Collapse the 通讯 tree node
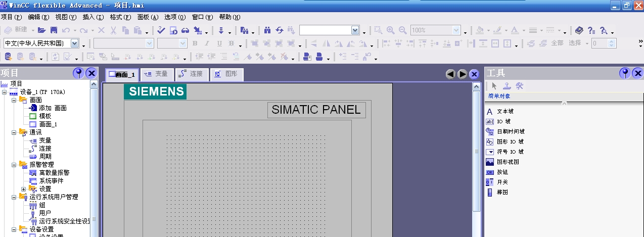The image size is (644, 237). (14, 132)
